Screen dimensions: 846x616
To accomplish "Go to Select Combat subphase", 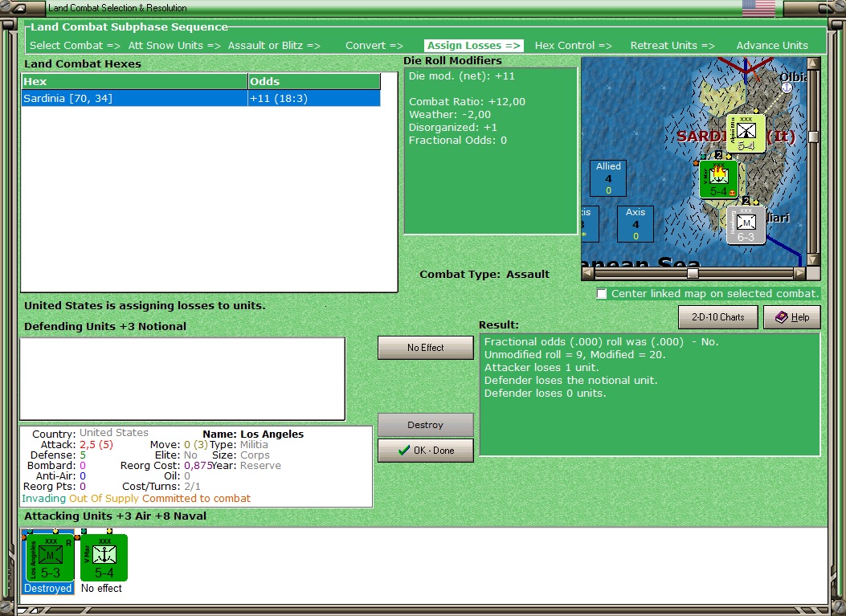I will tap(75, 45).
